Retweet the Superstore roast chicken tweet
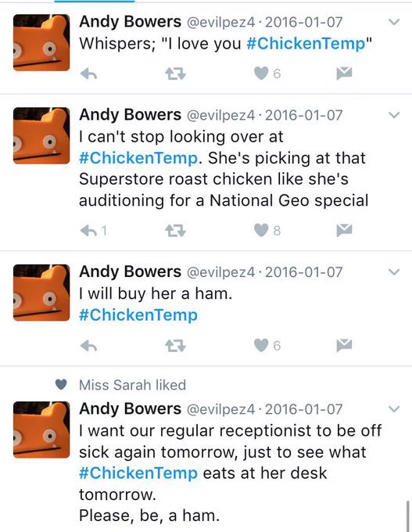412x532 pixels. point(175,231)
